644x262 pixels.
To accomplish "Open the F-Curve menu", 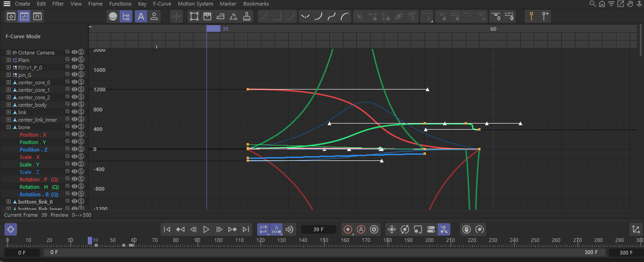I will [x=162, y=4].
